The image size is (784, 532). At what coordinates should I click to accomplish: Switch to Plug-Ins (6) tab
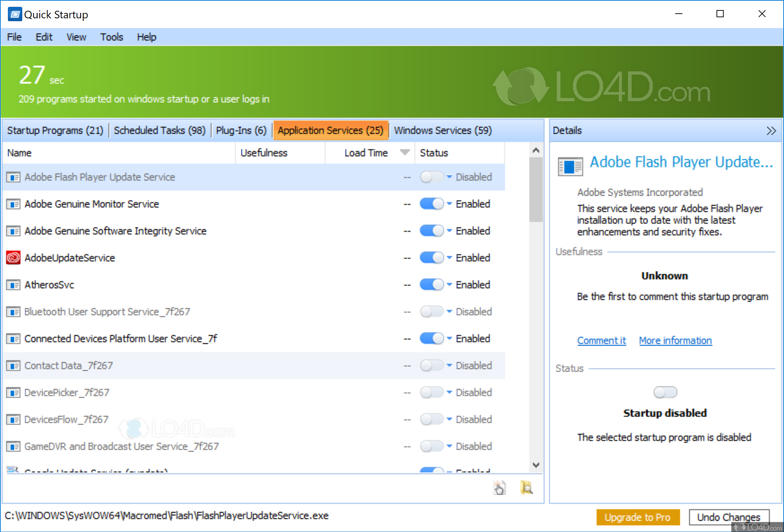pos(241,130)
